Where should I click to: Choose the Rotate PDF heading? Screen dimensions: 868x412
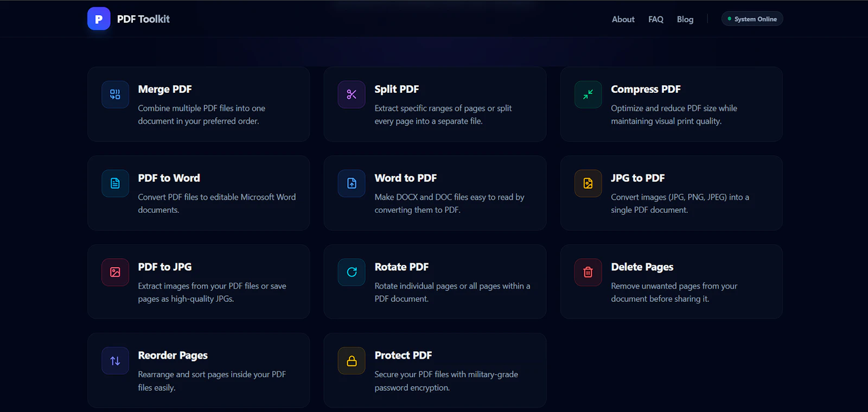(x=401, y=267)
